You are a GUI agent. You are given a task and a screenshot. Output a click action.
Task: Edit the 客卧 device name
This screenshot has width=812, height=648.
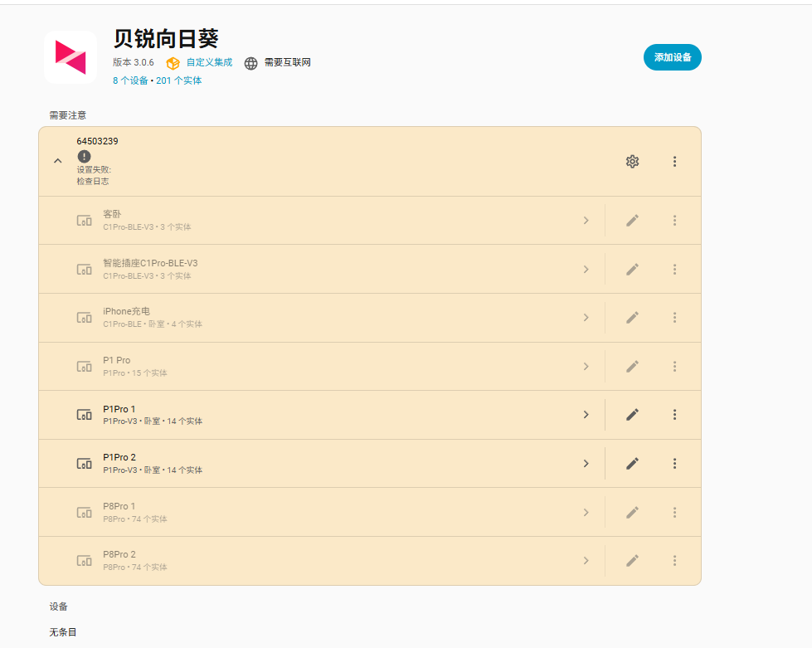click(632, 221)
